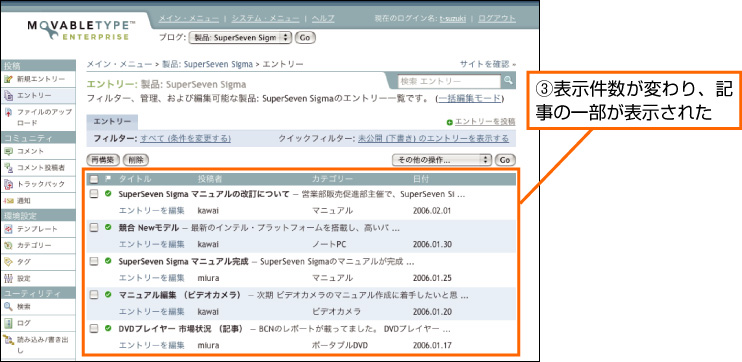Click エントリーを編集 for 2006.01.20 entry
The width and height of the screenshot is (742, 362).
(x=151, y=311)
